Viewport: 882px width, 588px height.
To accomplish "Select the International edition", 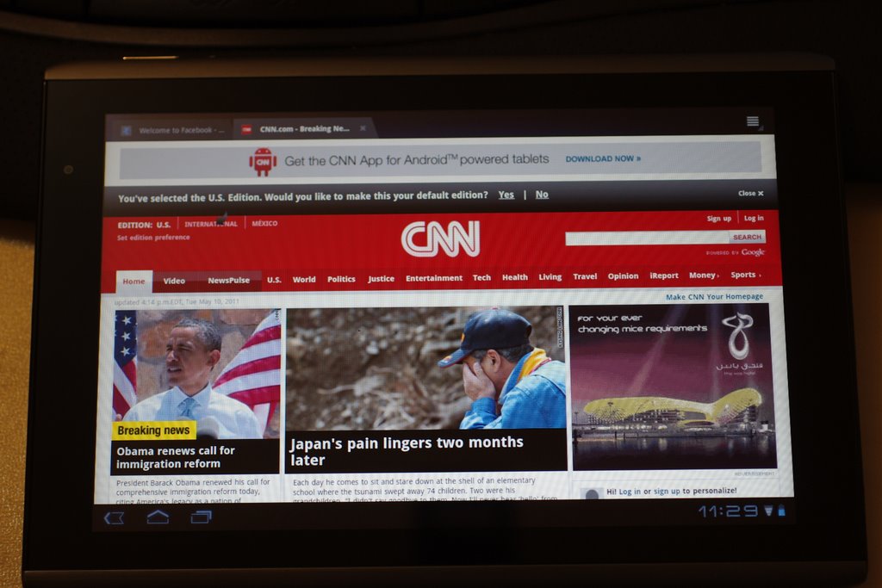I will 211,224.
